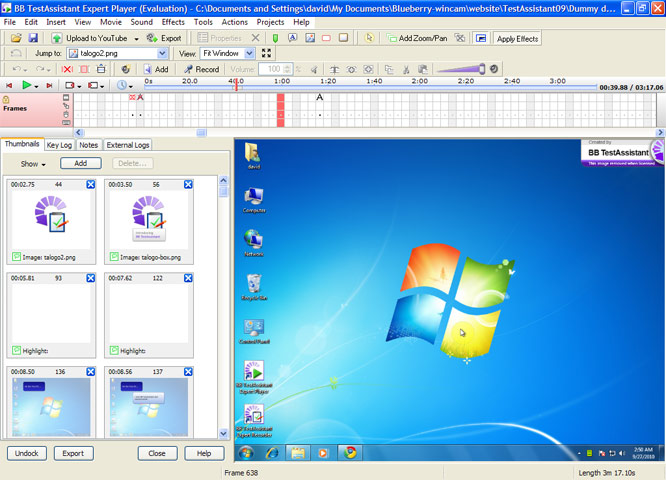
Task: Click the Add button in Thumbnails panel
Action: point(80,163)
